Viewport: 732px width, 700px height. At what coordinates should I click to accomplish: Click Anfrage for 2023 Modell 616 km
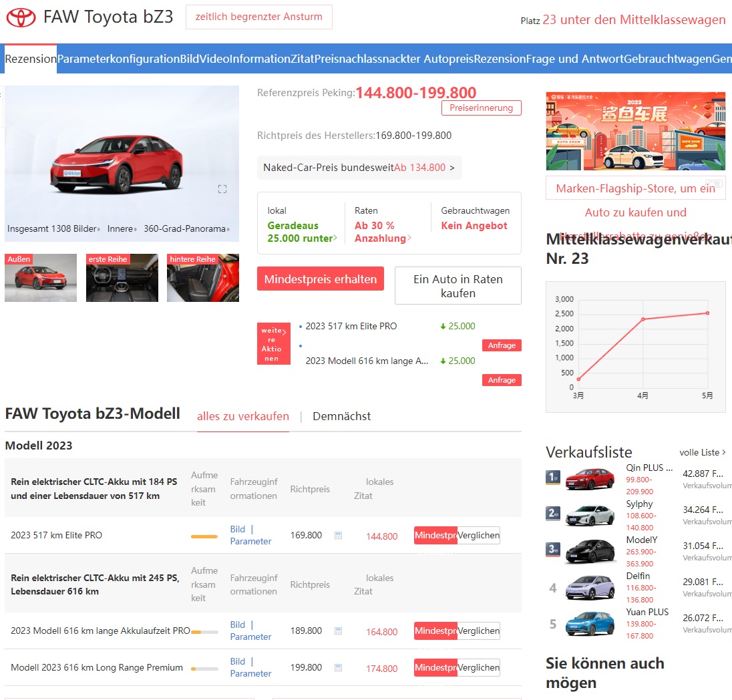point(502,380)
